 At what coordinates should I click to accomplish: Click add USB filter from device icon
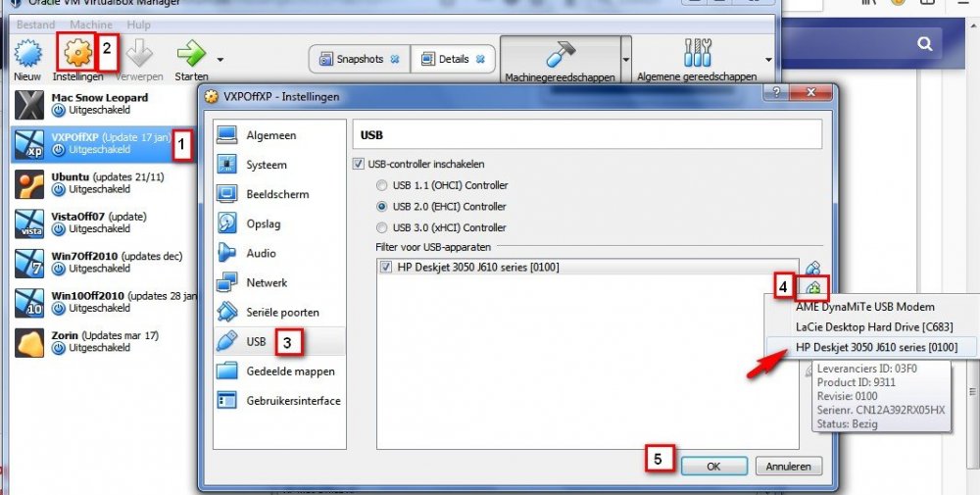[813, 288]
